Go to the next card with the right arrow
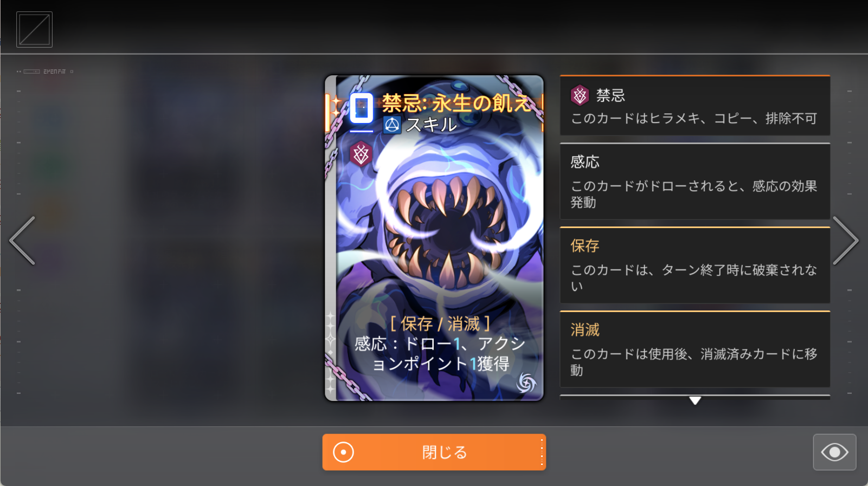868x486 pixels. tap(845, 241)
